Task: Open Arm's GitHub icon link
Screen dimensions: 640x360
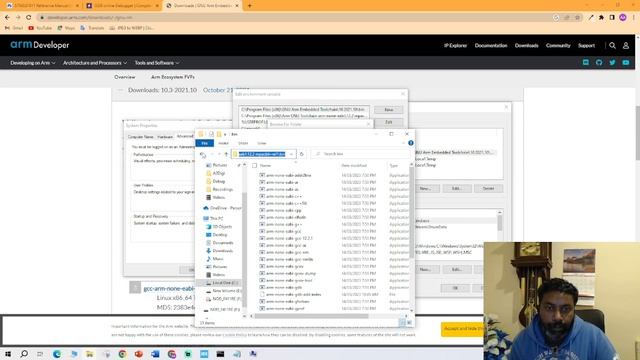Action: [x=599, y=62]
